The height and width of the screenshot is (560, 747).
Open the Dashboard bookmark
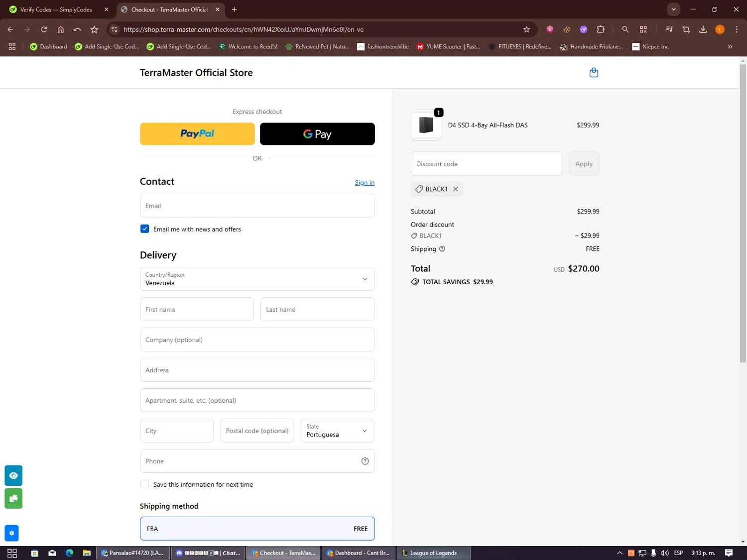[48, 46]
